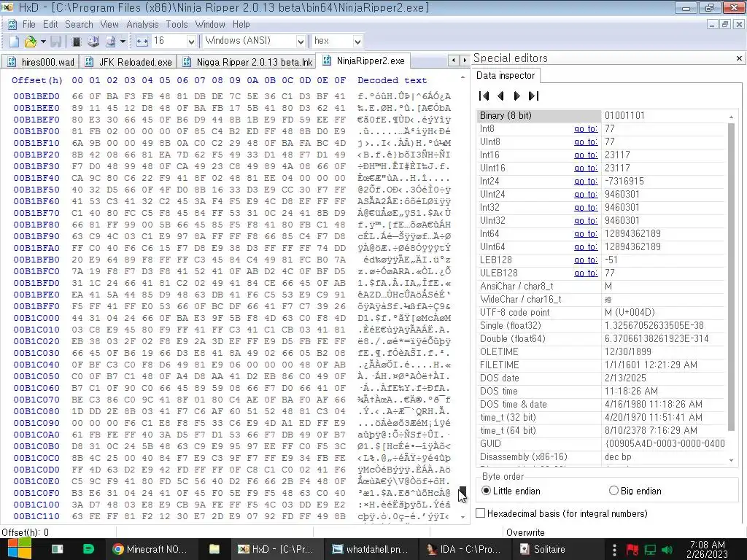Click Data inspector scrollbar down arrow

(731, 460)
